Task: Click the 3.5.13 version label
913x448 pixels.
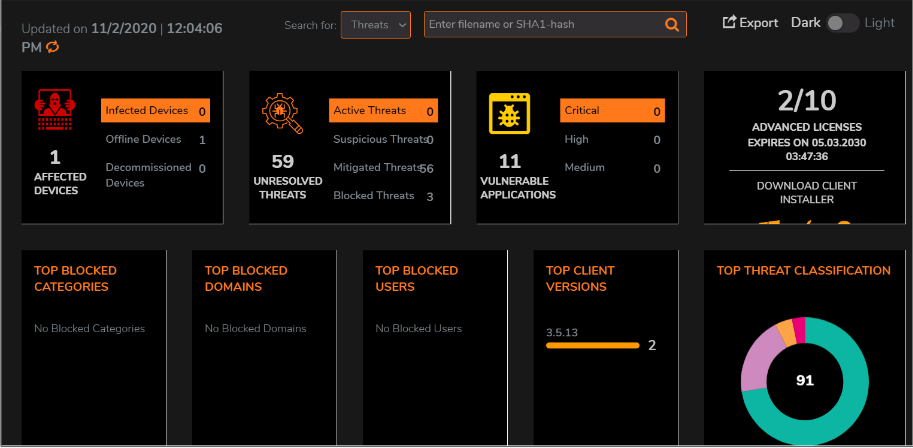Action: tap(562, 333)
